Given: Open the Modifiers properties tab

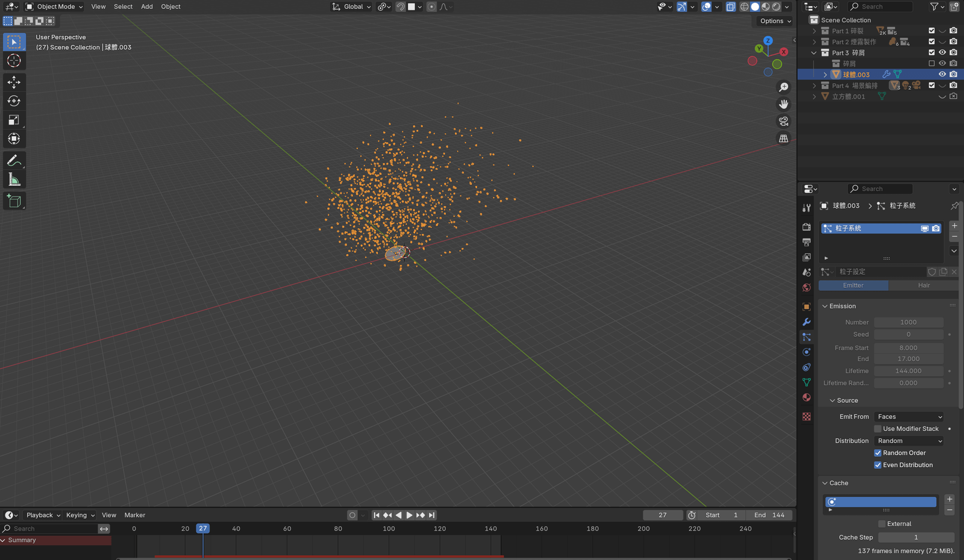Looking at the screenshot, I should pyautogui.click(x=807, y=322).
